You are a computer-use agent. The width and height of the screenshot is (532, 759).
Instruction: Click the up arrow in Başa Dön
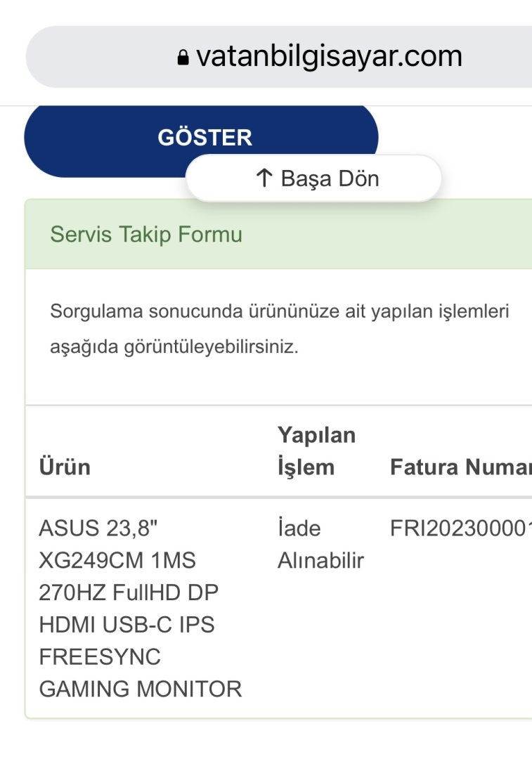[264, 179]
